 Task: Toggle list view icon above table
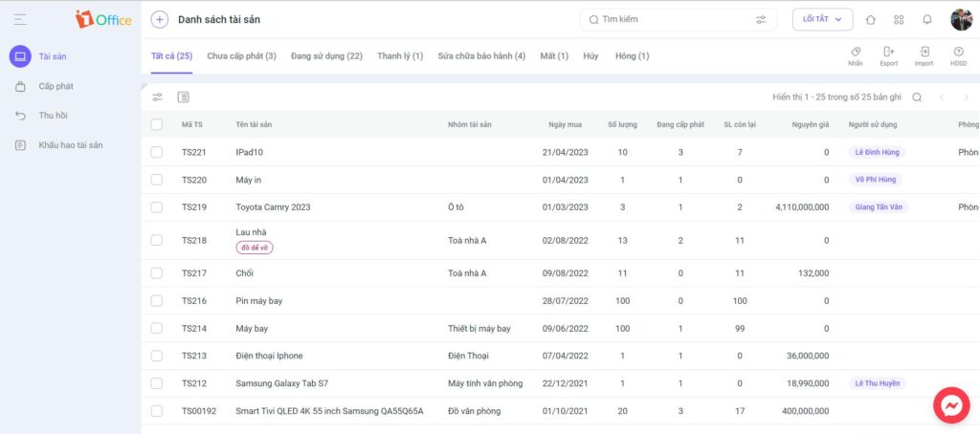pos(183,97)
